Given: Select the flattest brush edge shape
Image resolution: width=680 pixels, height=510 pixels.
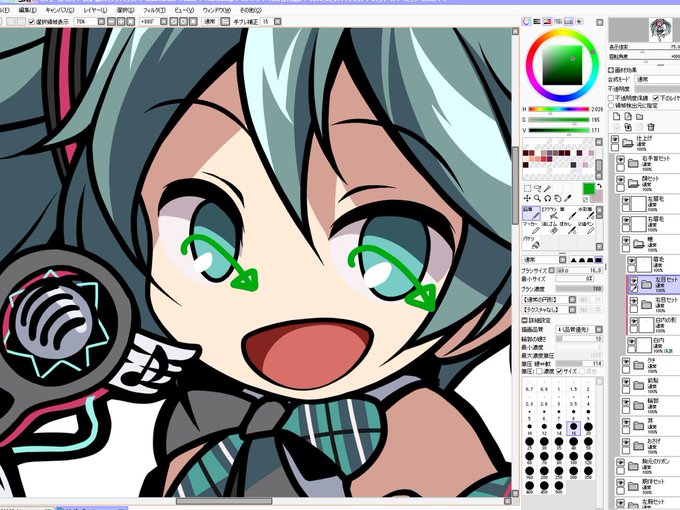Looking at the screenshot, I should [599, 260].
